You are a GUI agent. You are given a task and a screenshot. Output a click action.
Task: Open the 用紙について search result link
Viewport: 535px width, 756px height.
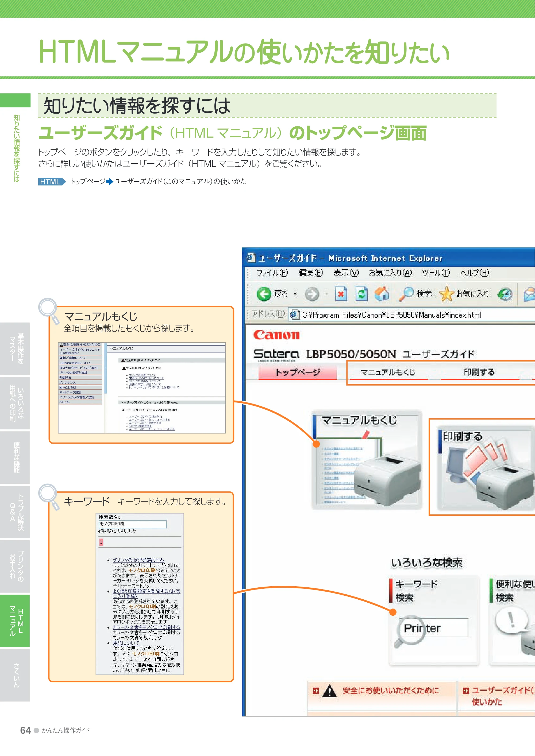[126, 643]
